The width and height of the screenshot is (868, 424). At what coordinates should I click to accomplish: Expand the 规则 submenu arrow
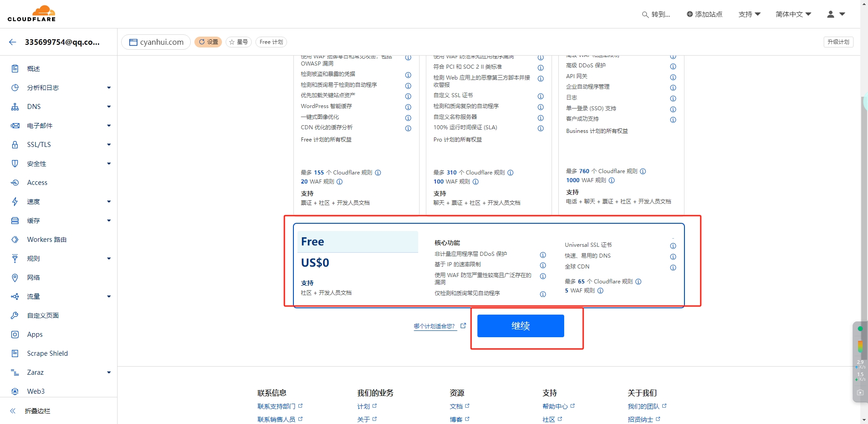[109, 259]
